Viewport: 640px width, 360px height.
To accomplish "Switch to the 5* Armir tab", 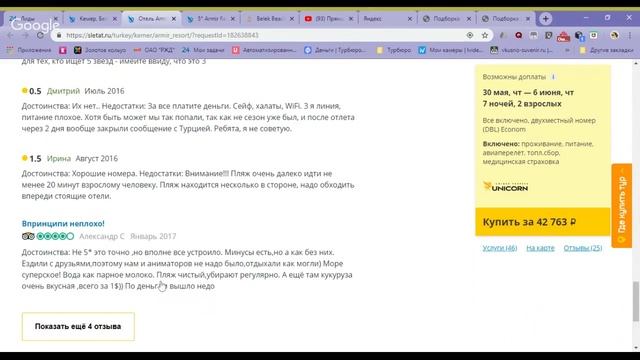I will (211, 19).
